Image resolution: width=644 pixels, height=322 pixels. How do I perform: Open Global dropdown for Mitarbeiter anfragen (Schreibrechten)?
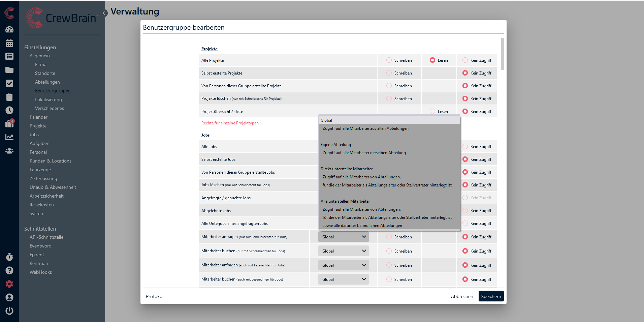[343, 237]
